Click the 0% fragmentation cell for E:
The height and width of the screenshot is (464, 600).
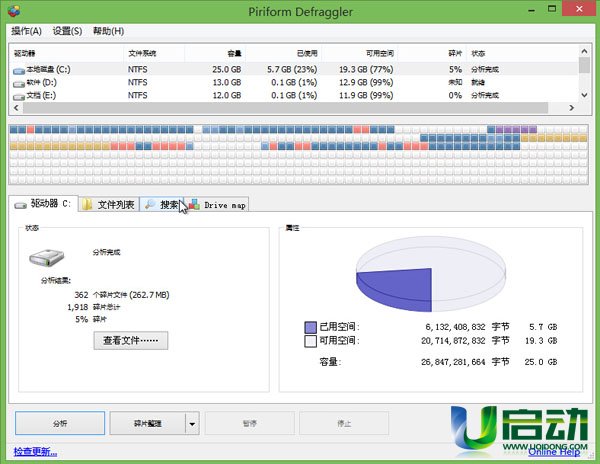pyautogui.click(x=455, y=95)
